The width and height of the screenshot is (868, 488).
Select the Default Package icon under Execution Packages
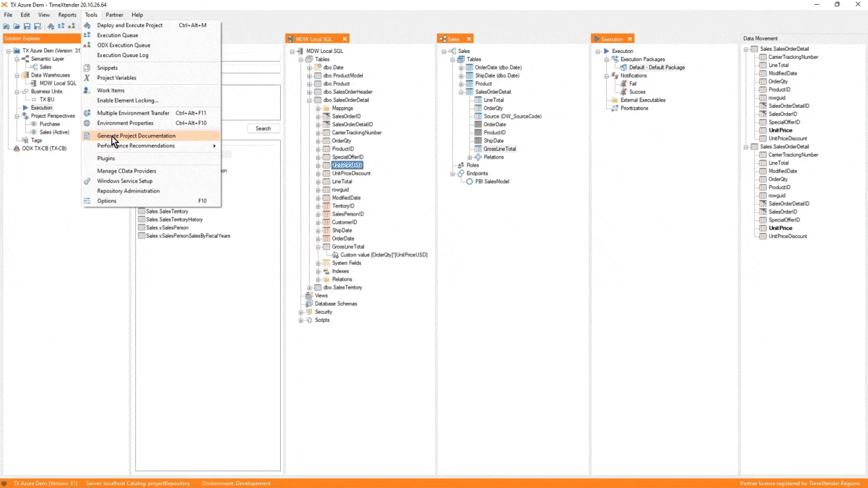(624, 67)
